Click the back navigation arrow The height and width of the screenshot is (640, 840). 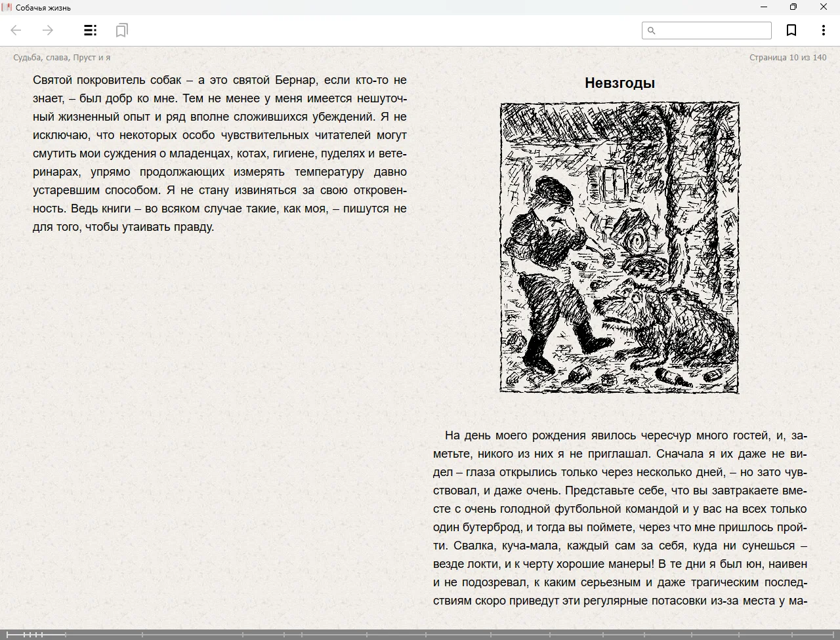(16, 30)
